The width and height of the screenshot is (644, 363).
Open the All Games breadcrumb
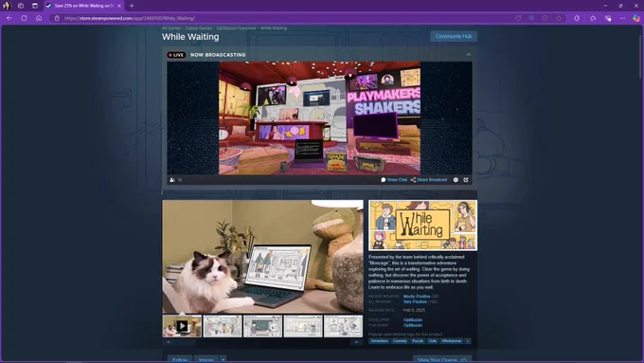(x=171, y=27)
